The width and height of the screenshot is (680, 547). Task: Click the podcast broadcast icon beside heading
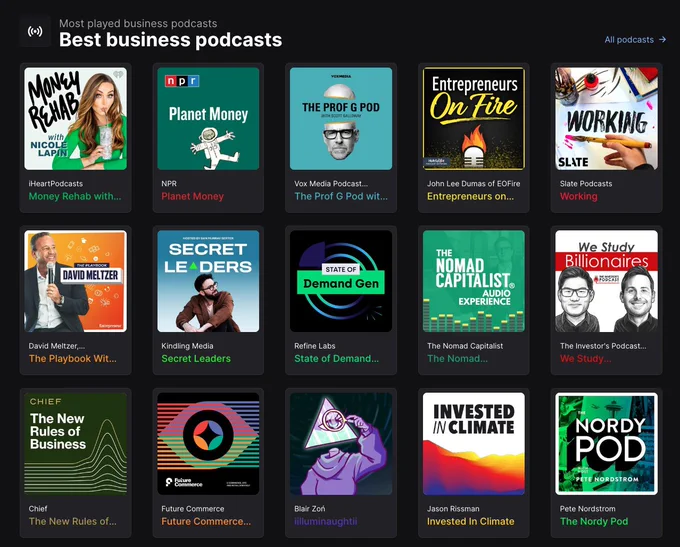(x=35, y=31)
